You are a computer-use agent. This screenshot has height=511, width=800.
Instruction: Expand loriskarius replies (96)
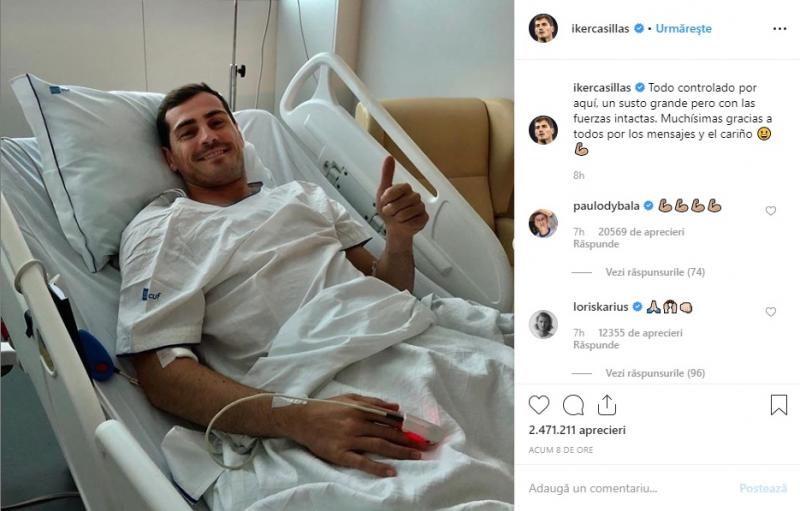coord(655,373)
